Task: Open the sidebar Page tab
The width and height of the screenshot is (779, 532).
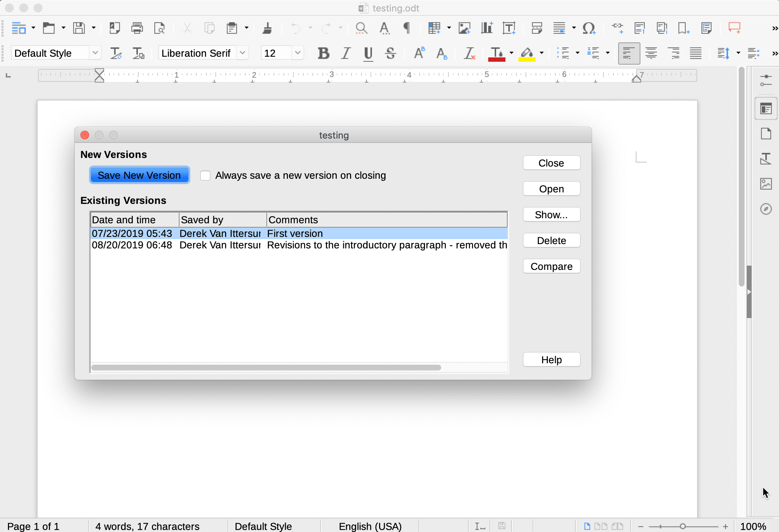Action: point(766,134)
